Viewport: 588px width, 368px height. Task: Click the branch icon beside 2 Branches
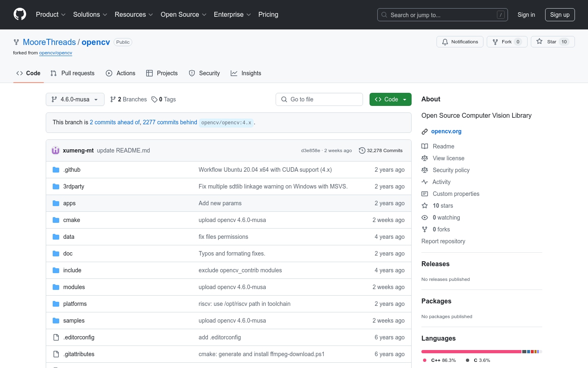(113, 99)
